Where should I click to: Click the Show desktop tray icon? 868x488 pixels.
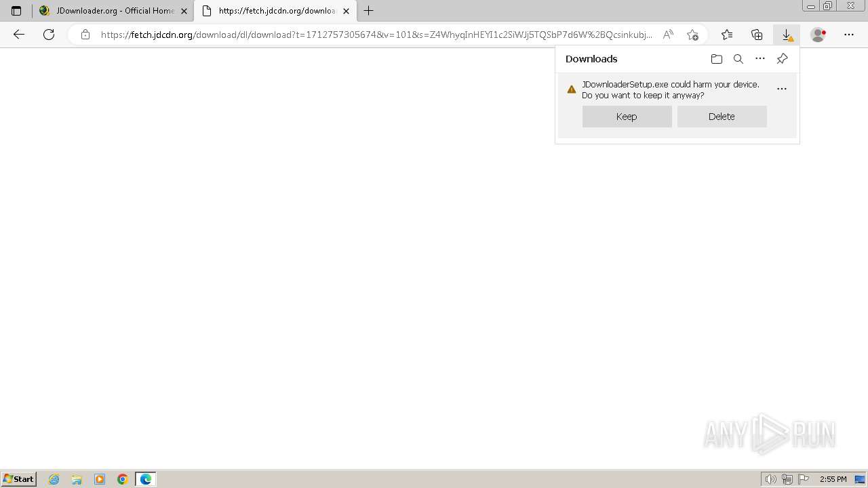pos(860,479)
